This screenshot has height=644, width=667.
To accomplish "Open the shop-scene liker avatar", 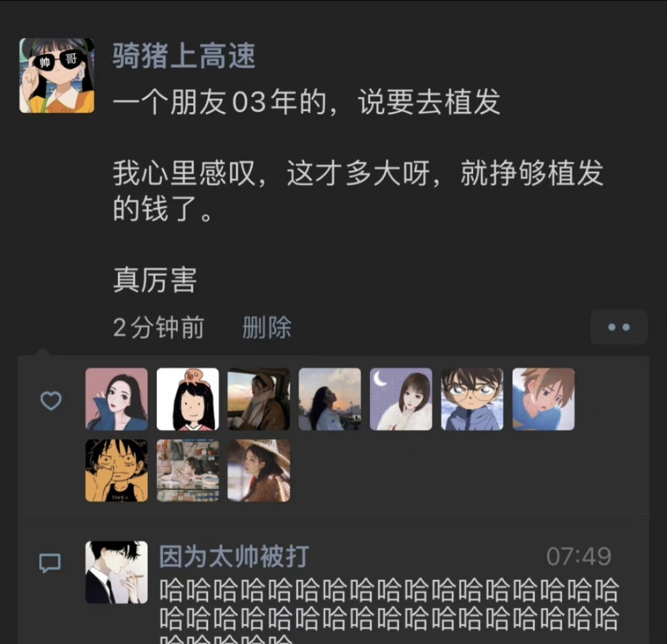I will (188, 470).
